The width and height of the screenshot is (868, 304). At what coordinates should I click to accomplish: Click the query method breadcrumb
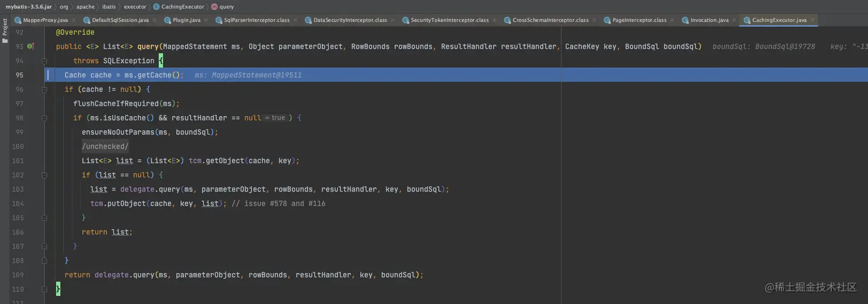[x=223, y=7]
